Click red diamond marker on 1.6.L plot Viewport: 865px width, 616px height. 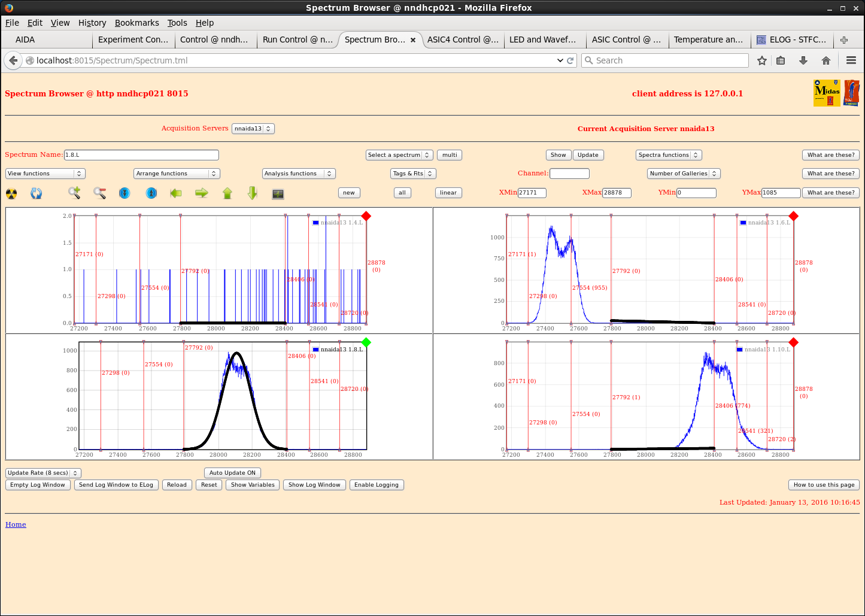[x=794, y=216]
